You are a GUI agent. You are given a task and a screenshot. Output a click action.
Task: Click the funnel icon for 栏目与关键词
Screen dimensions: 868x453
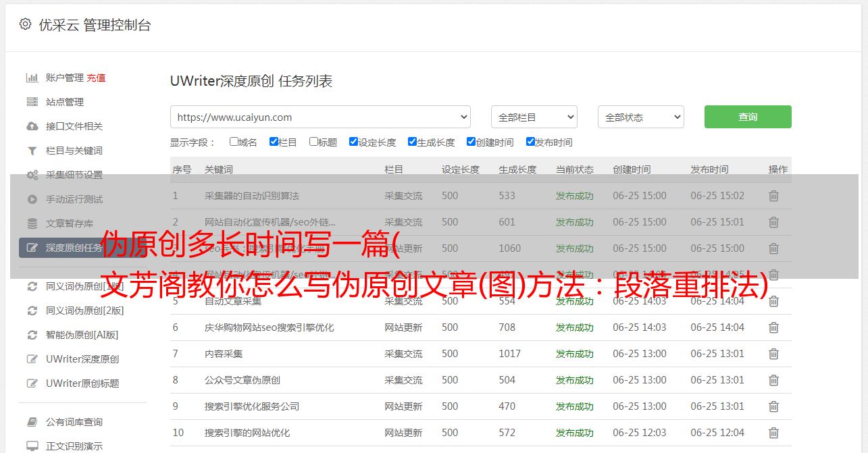(x=32, y=151)
